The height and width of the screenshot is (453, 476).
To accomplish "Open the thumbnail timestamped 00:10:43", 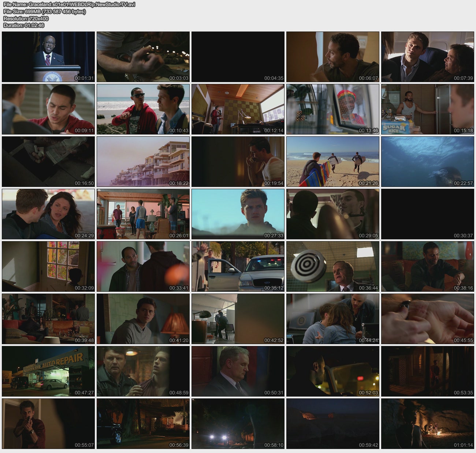I will pos(143,109).
